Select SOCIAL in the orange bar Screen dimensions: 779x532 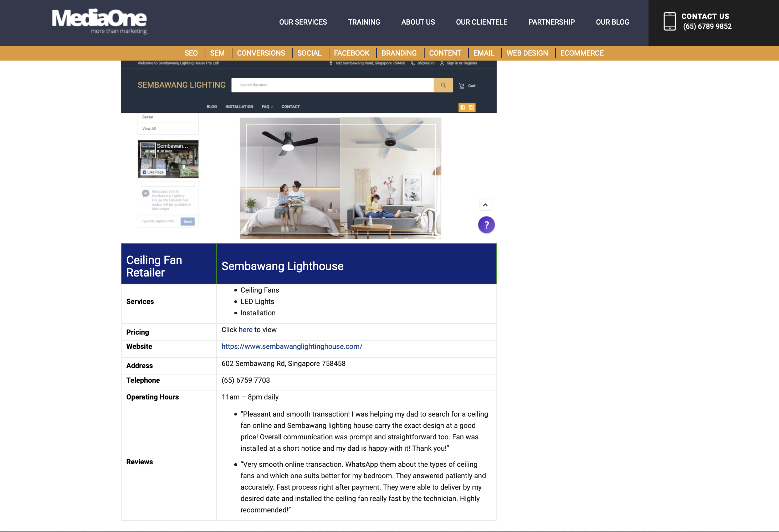click(309, 53)
